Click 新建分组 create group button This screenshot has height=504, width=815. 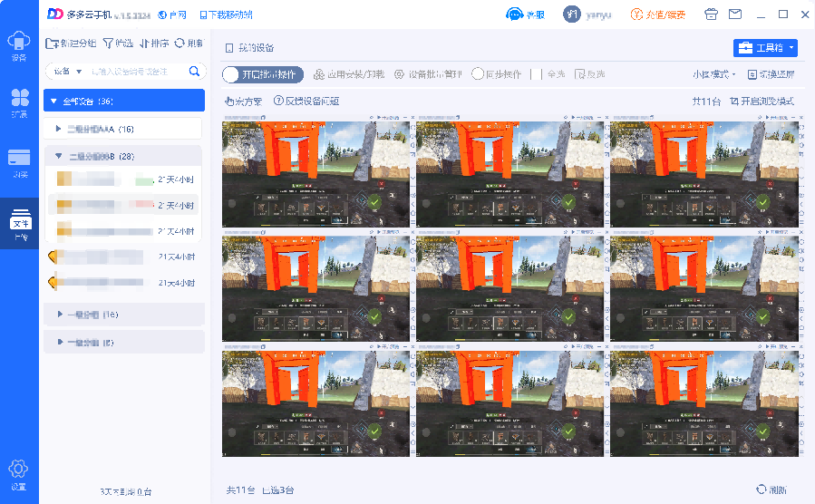click(x=71, y=44)
